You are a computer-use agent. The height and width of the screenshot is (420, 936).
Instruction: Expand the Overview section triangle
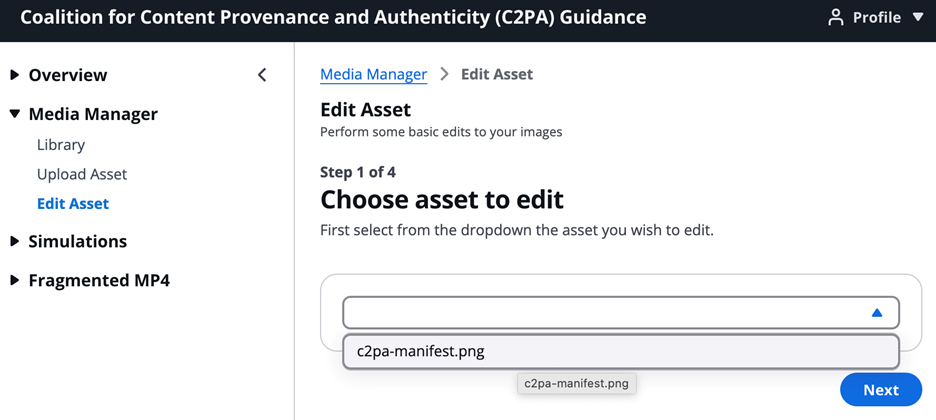pos(14,75)
